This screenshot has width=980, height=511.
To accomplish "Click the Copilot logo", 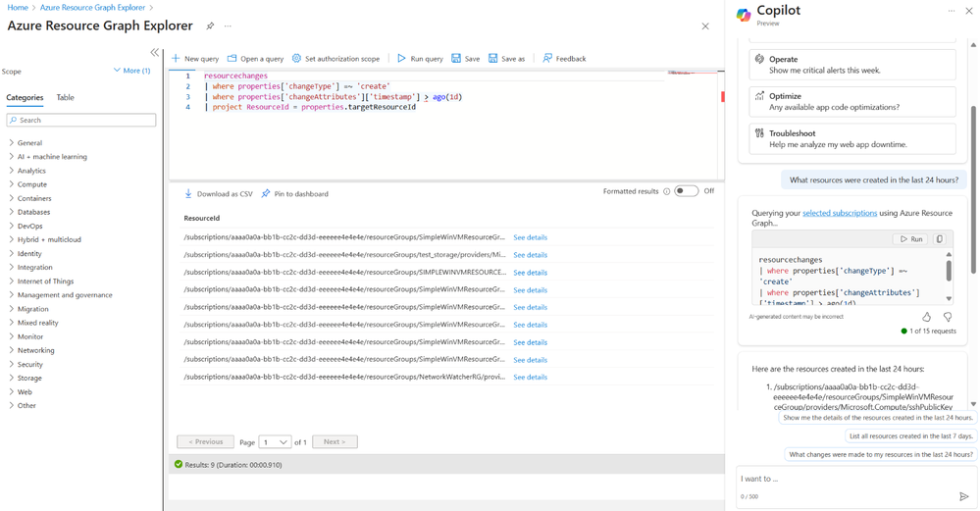I will (744, 15).
